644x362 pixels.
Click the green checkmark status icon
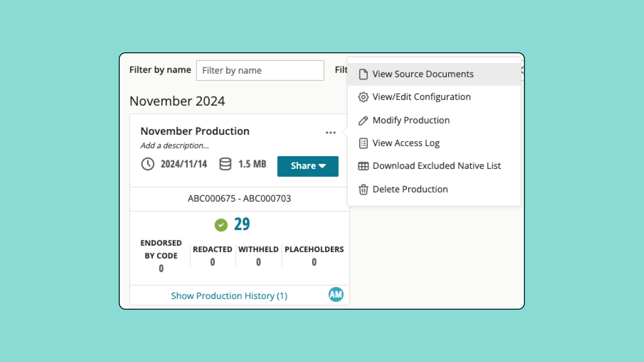[x=221, y=225]
